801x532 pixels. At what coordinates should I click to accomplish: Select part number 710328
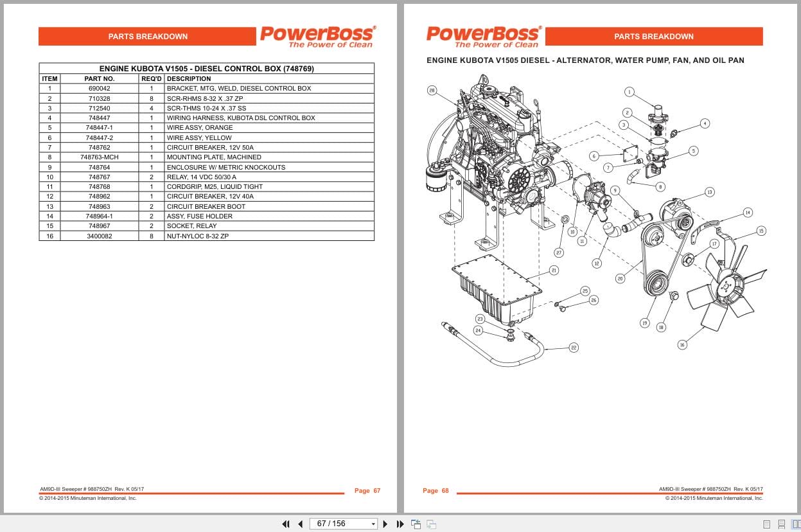click(x=99, y=98)
